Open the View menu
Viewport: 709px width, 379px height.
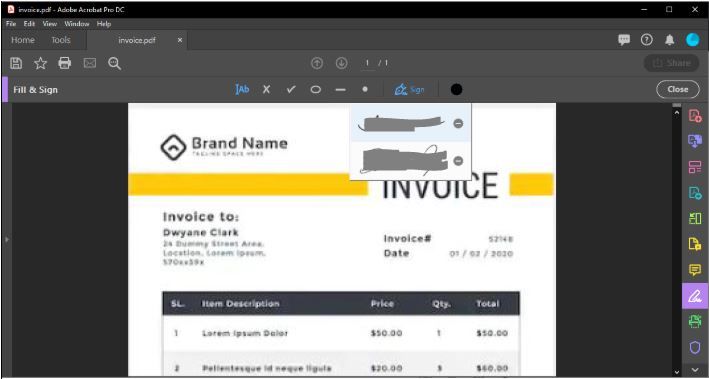pos(50,24)
